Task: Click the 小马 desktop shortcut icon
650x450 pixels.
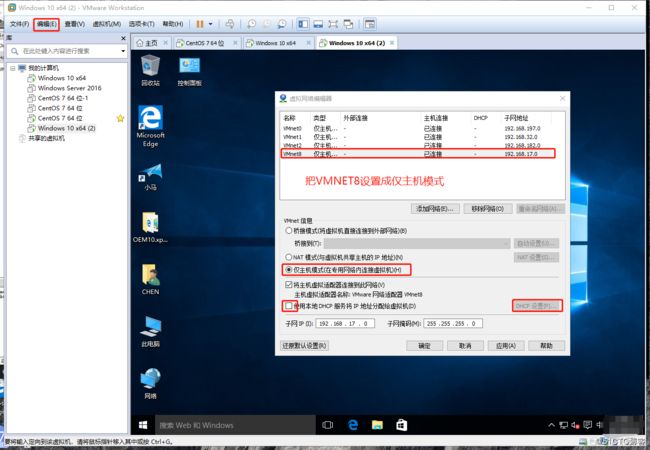Action: (x=150, y=177)
